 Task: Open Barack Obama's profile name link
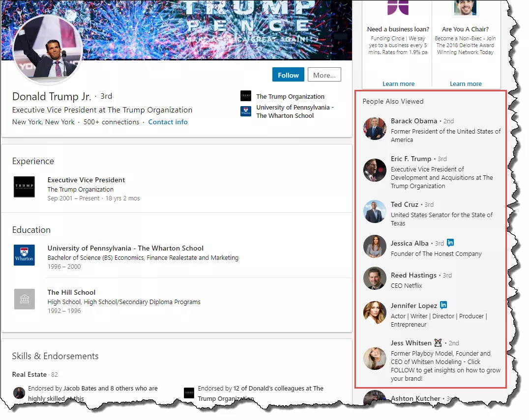pos(413,121)
